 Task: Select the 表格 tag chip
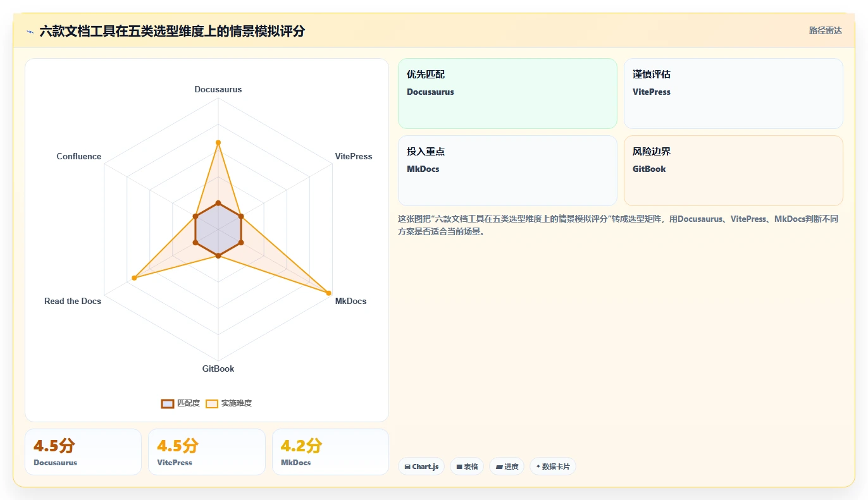point(467,466)
